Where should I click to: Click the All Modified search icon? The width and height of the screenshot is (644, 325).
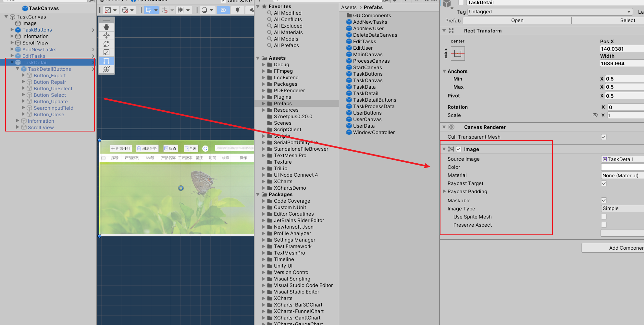(x=269, y=13)
